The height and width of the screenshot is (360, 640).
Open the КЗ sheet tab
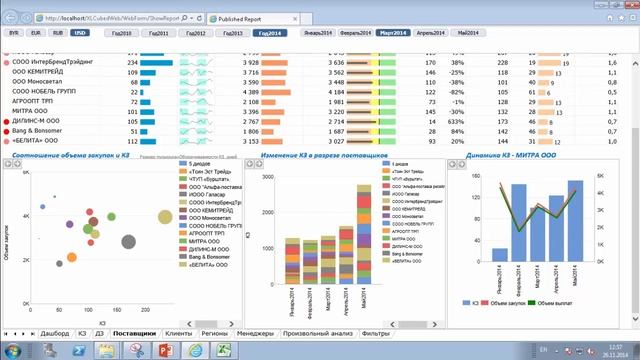pos(82,333)
